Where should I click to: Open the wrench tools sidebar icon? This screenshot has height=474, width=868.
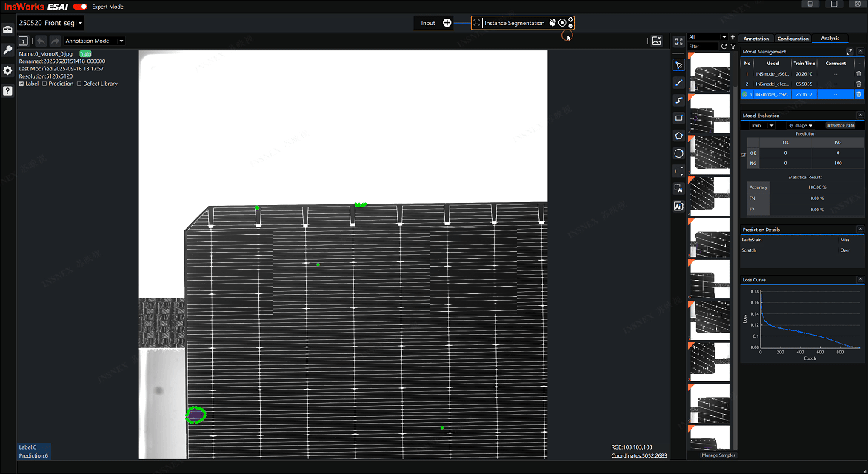(7, 50)
